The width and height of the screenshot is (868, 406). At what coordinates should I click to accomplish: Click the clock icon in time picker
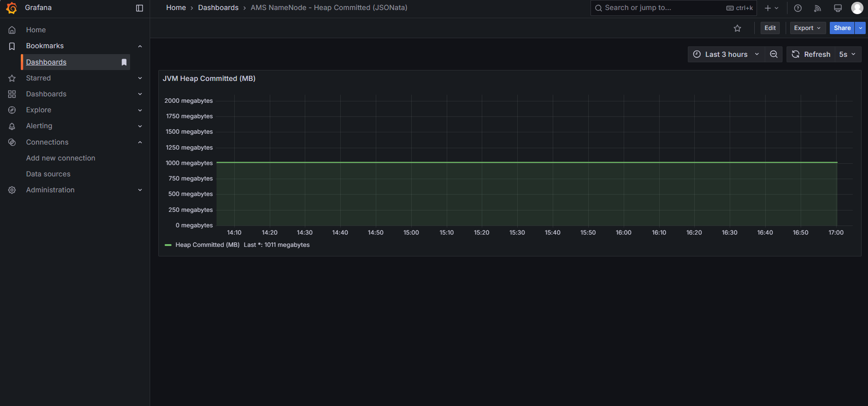click(696, 55)
